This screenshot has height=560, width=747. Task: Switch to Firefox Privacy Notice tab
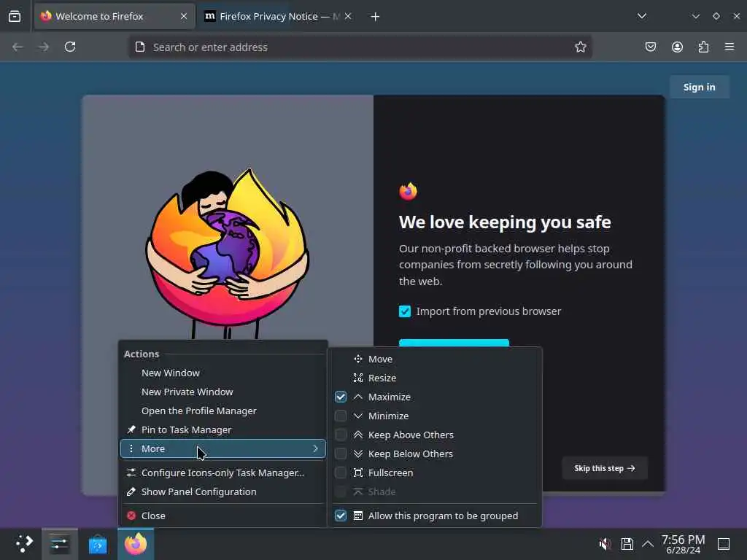click(279, 17)
